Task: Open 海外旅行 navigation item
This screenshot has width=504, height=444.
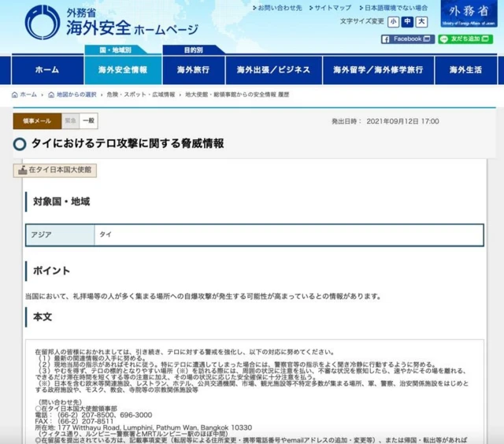Action: click(194, 70)
